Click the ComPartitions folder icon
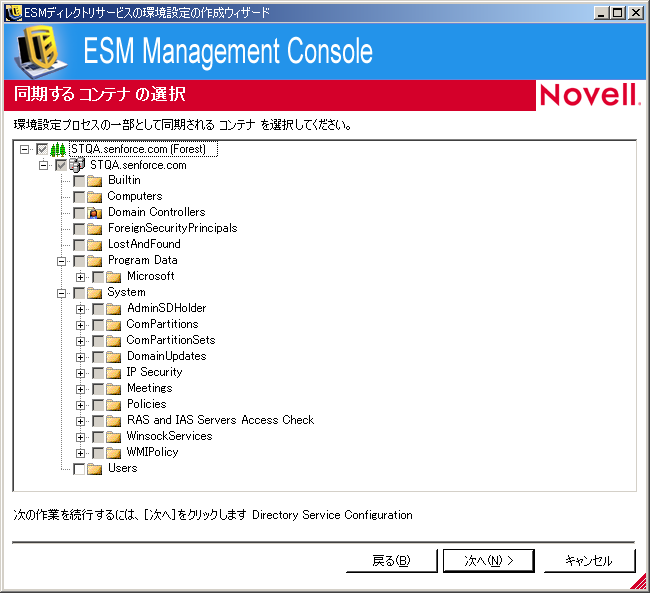This screenshot has width=650, height=593. (x=114, y=325)
